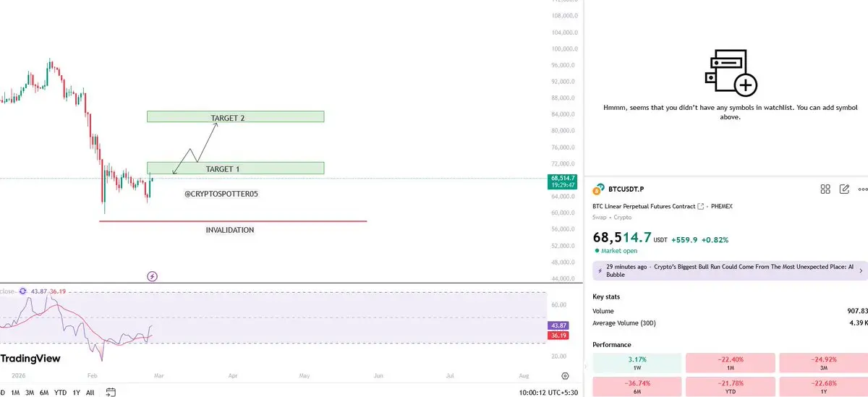Open the widget layout grid icon

click(825, 189)
